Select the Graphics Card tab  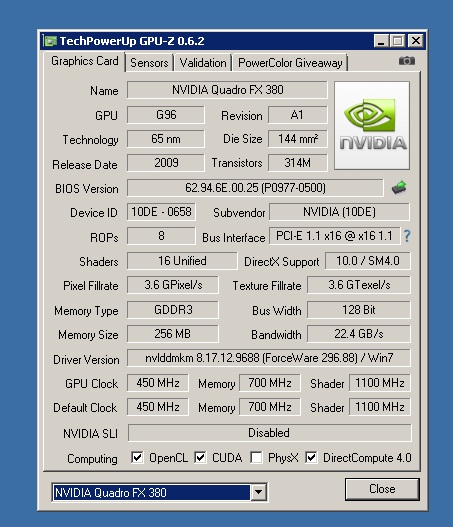pos(85,61)
